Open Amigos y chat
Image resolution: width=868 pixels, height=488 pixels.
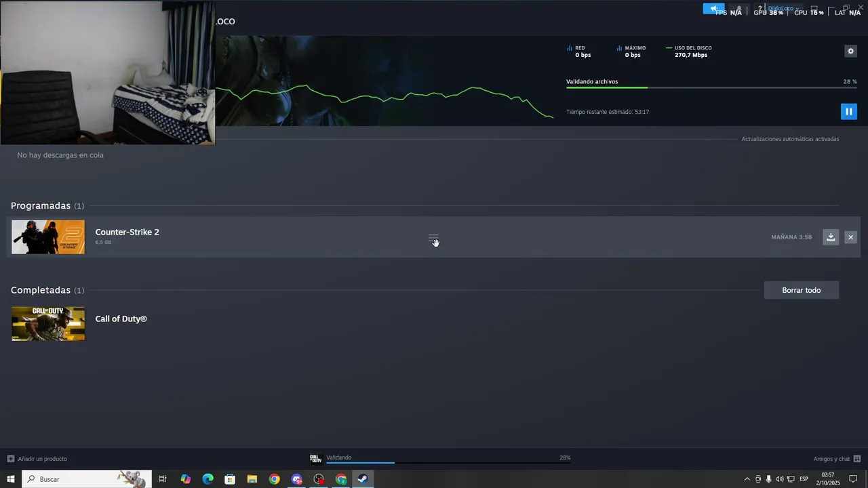point(837,459)
